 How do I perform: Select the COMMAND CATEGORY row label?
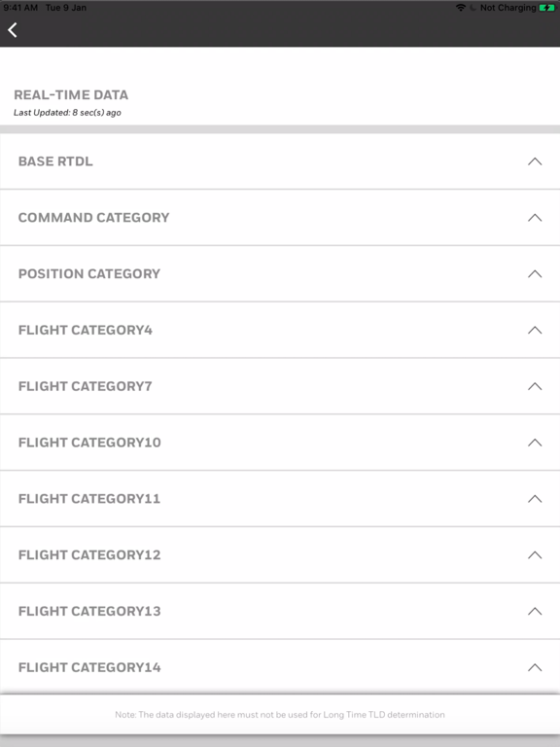(x=93, y=218)
